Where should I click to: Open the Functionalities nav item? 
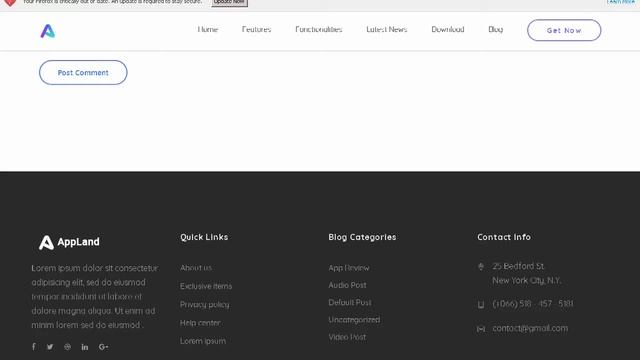tap(319, 29)
